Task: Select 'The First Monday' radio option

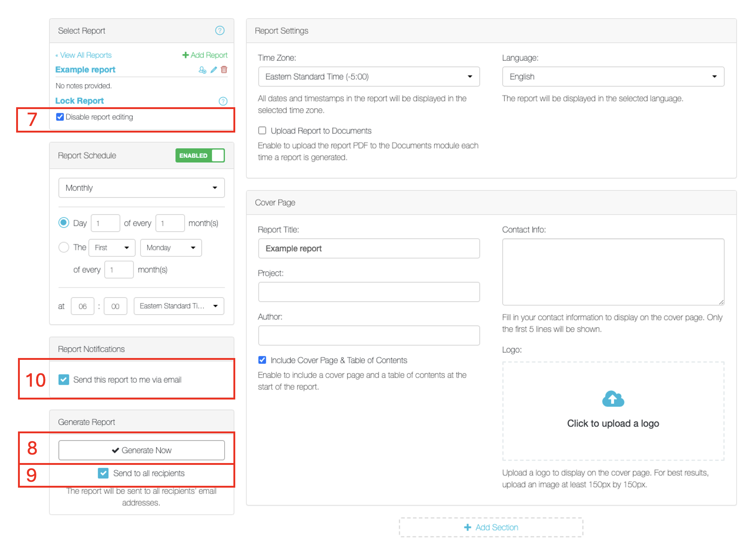Action: 64,247
